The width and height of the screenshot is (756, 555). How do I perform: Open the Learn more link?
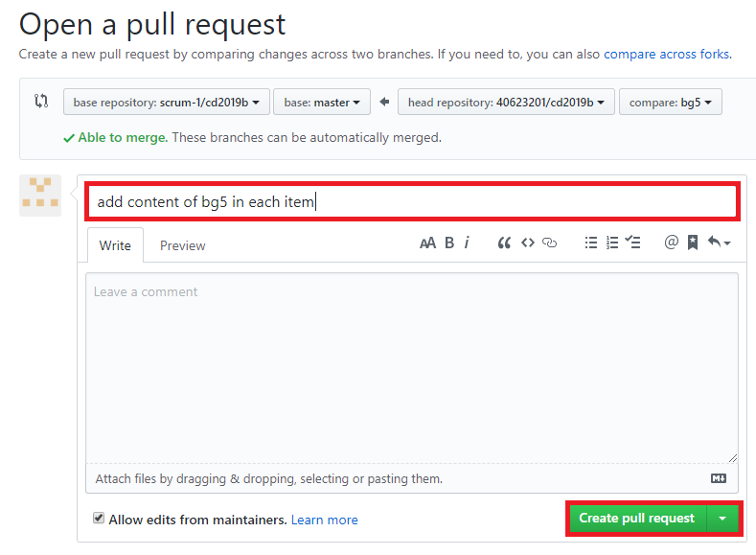(x=325, y=520)
